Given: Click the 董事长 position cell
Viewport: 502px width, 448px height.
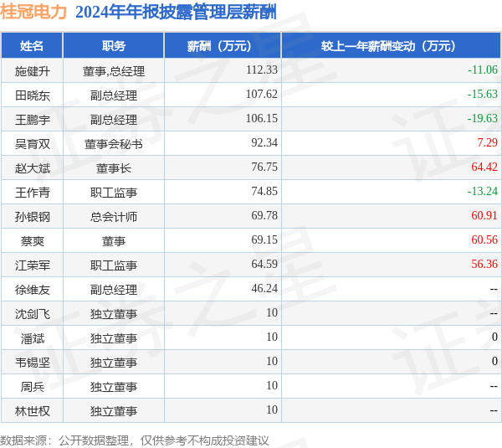Looking at the screenshot, I should coord(114,168).
